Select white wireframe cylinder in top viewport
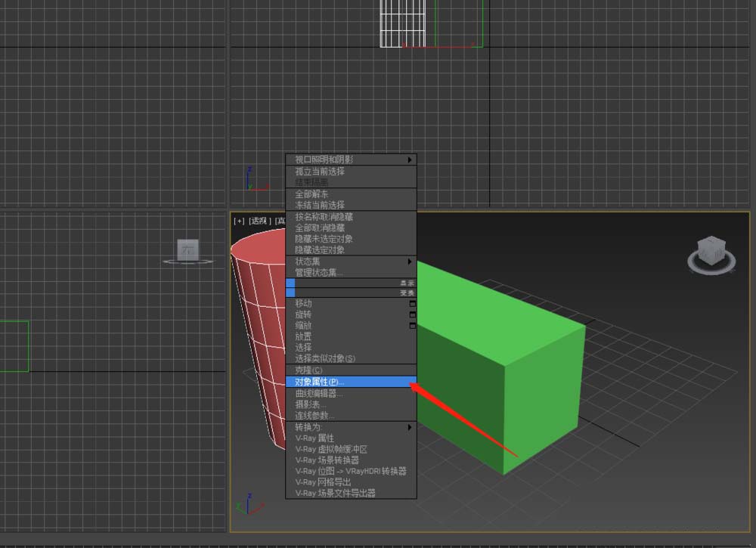The width and height of the screenshot is (756, 548). click(x=403, y=23)
